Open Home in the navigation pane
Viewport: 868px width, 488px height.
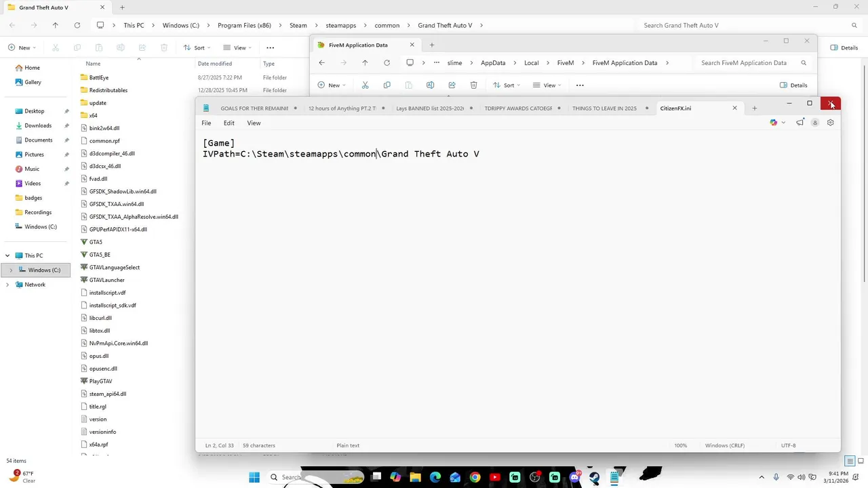32,68
